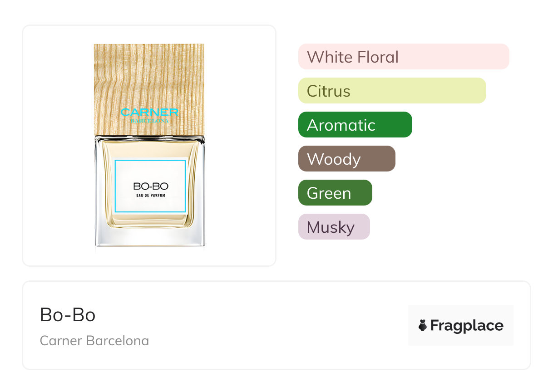
Task: Click the cyan CARNER logo on cap
Action: pyautogui.click(x=149, y=112)
